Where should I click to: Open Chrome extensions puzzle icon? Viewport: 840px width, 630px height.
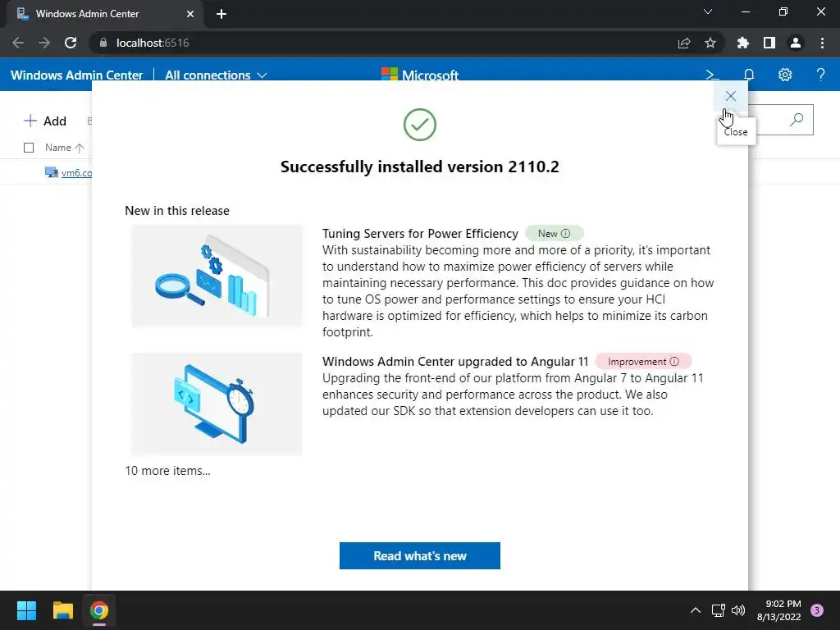click(743, 43)
